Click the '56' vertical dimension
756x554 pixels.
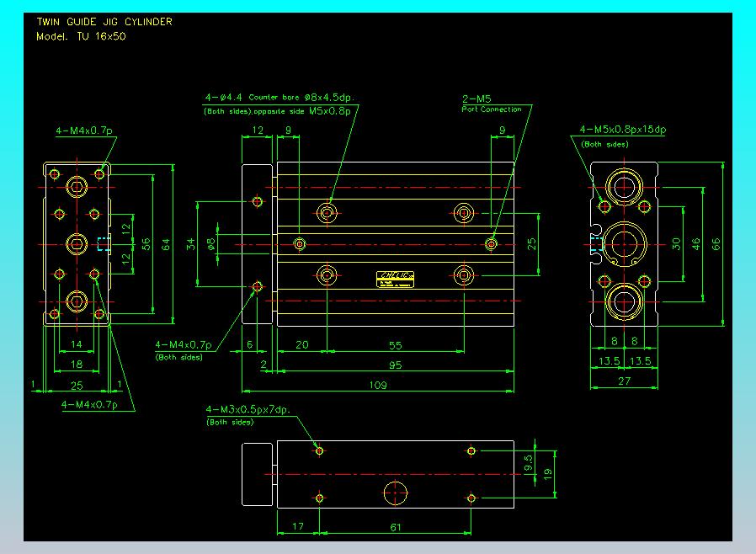pyautogui.click(x=146, y=244)
